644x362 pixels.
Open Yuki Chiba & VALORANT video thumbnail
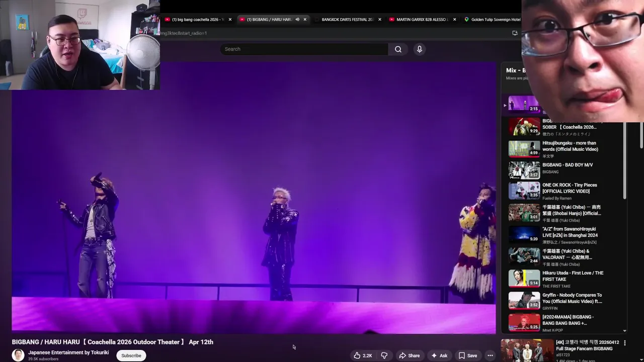click(x=524, y=257)
